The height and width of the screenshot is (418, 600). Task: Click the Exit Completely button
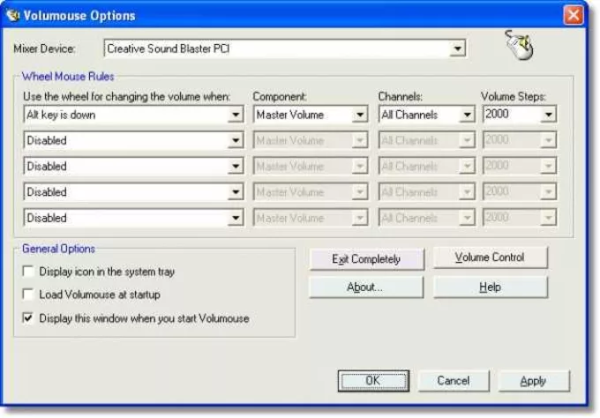pos(367,259)
